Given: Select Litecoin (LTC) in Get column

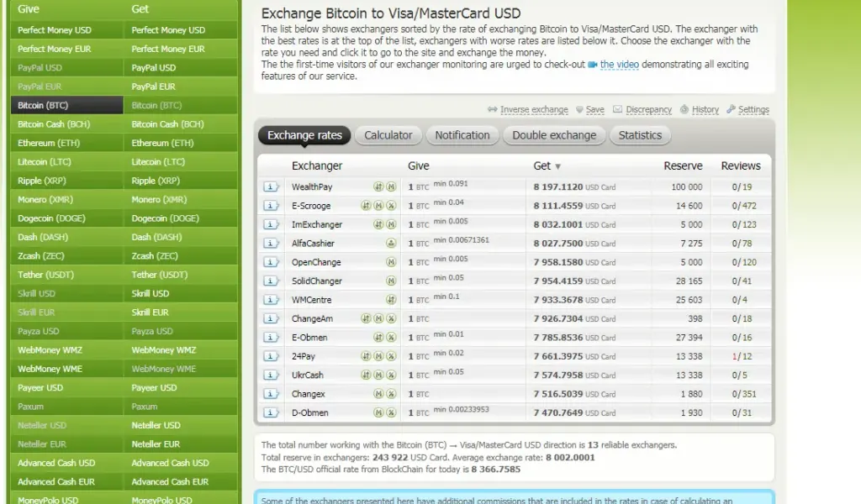Looking at the screenshot, I should pyautogui.click(x=181, y=162).
